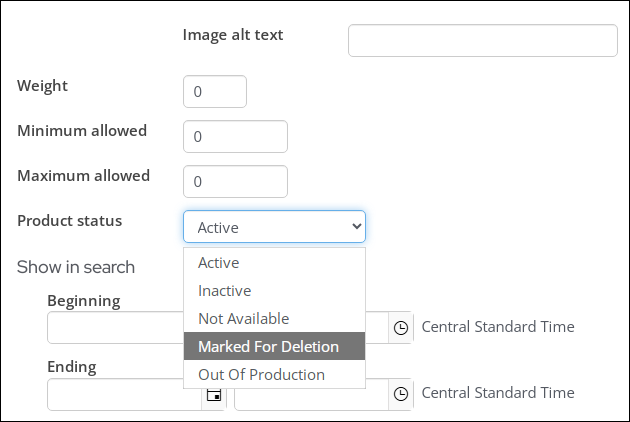Click the Ending time input field
Image resolution: width=630 pixels, height=422 pixels.
coord(312,399)
